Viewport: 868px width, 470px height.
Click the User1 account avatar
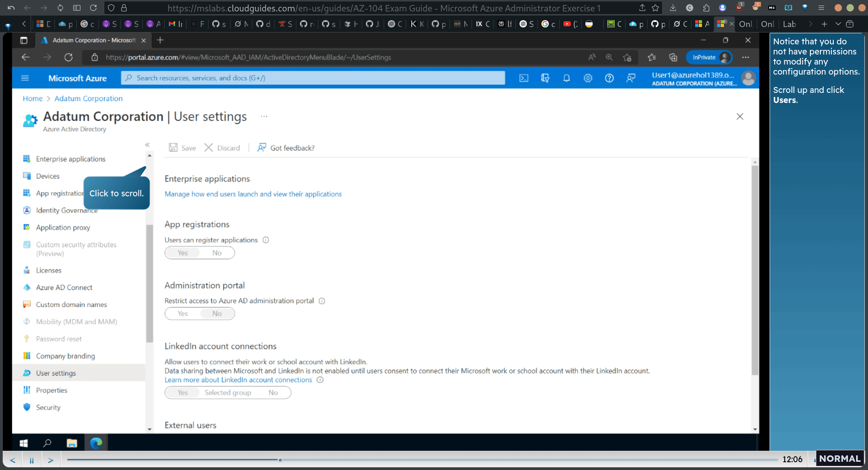tap(748, 78)
